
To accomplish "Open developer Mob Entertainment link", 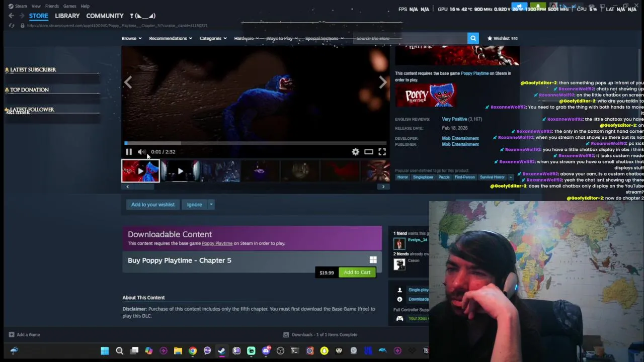I will coord(460,138).
